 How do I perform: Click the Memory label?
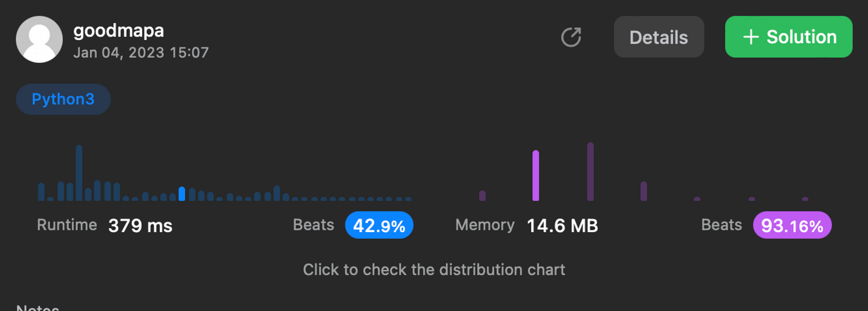[x=484, y=225]
